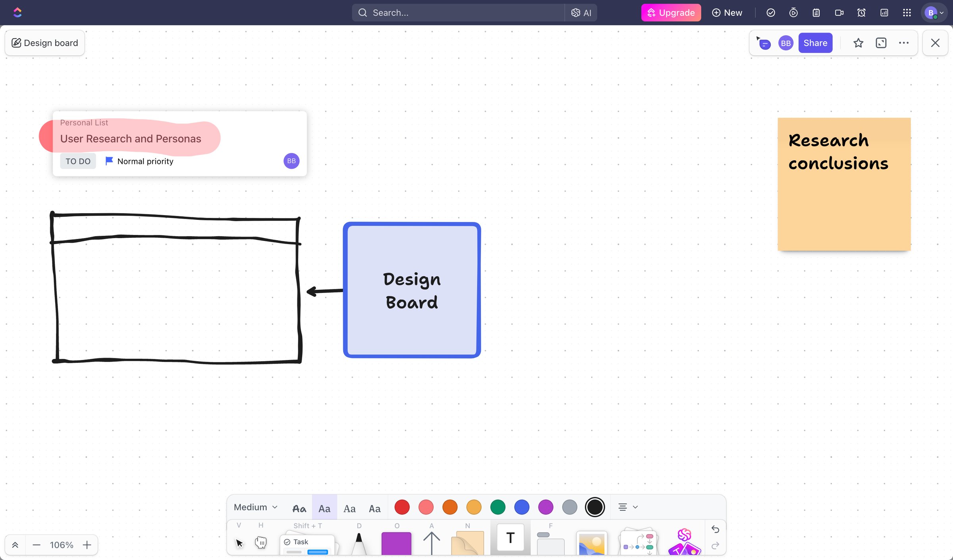Viewport: 953px width, 560px height.
Task: Add this whiteboard to favorites with the star
Action: click(x=858, y=43)
